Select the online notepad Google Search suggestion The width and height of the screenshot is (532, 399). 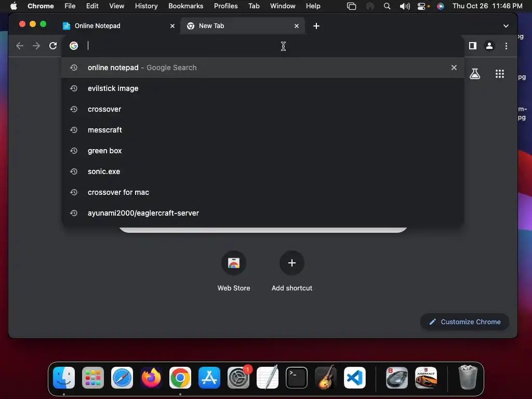[x=262, y=68]
